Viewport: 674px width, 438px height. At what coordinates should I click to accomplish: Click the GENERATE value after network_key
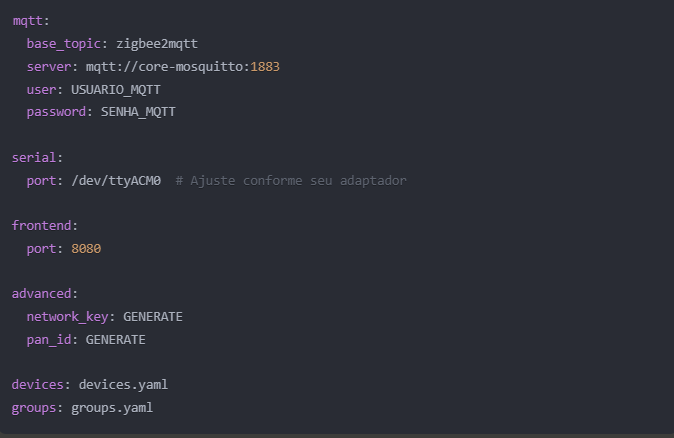pyautogui.click(x=153, y=317)
